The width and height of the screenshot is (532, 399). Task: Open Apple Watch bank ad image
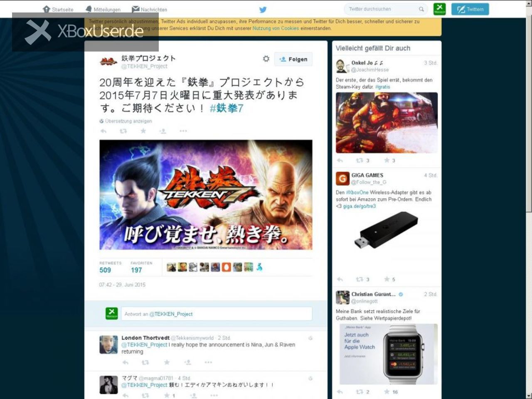point(389,354)
